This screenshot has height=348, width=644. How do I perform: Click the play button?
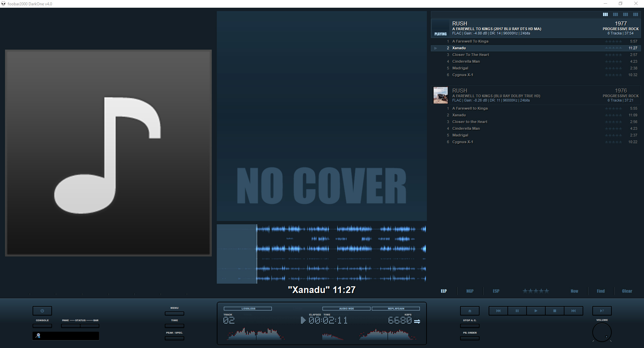click(x=536, y=311)
